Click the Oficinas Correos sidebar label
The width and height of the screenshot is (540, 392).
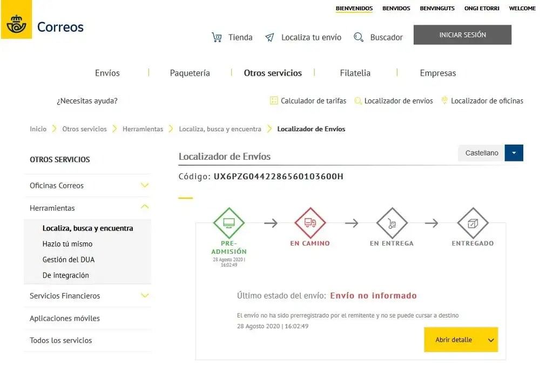click(x=57, y=185)
